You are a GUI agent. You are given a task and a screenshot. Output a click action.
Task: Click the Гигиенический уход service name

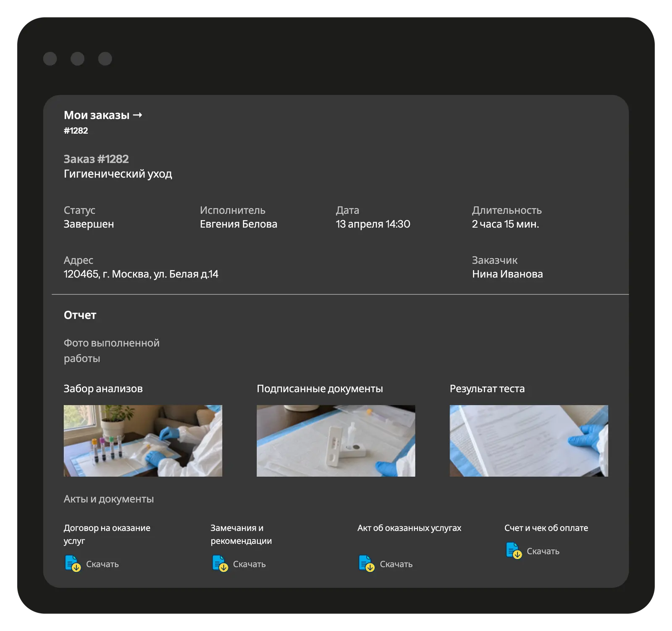coord(118,174)
